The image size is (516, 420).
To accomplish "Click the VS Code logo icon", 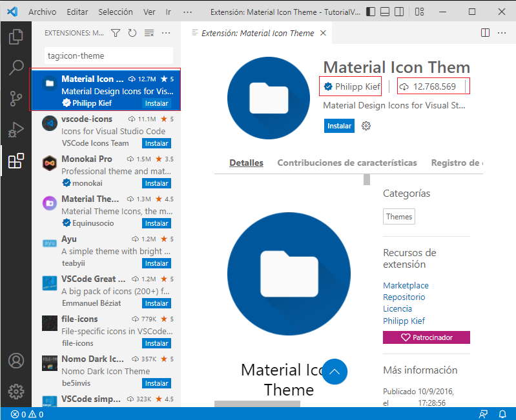I will pos(12,12).
